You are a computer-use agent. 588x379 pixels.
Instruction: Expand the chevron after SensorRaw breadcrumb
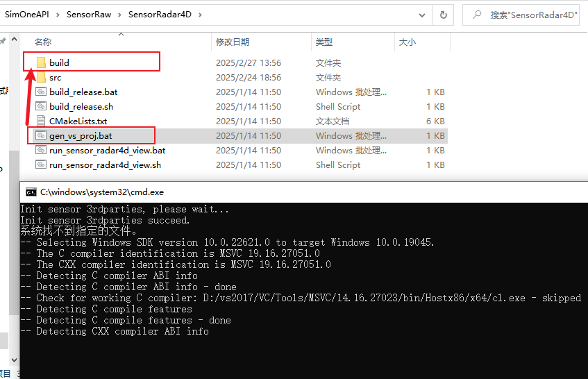coord(119,15)
